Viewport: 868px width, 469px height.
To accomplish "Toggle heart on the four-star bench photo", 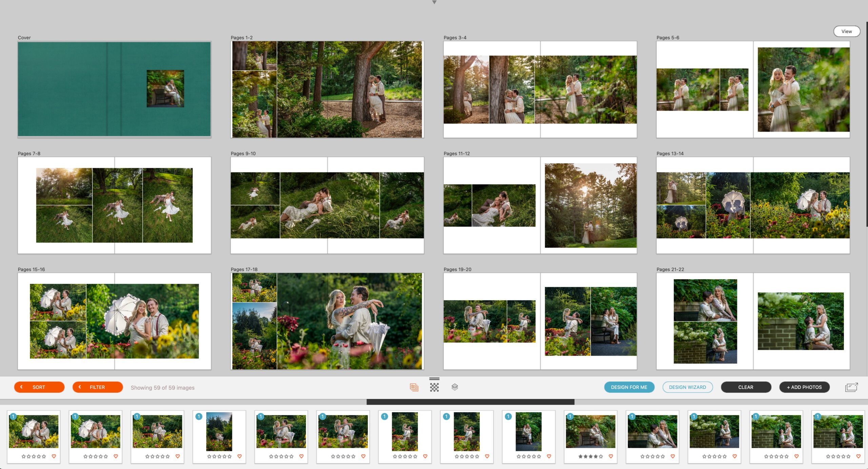I will click(611, 456).
